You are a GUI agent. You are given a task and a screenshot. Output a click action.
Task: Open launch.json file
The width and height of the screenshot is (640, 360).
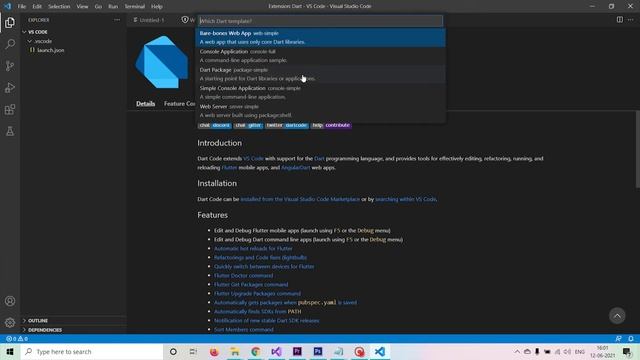tap(50, 50)
